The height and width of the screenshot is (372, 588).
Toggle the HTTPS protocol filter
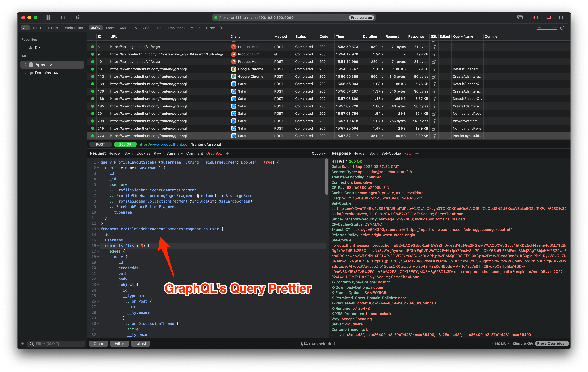point(53,28)
